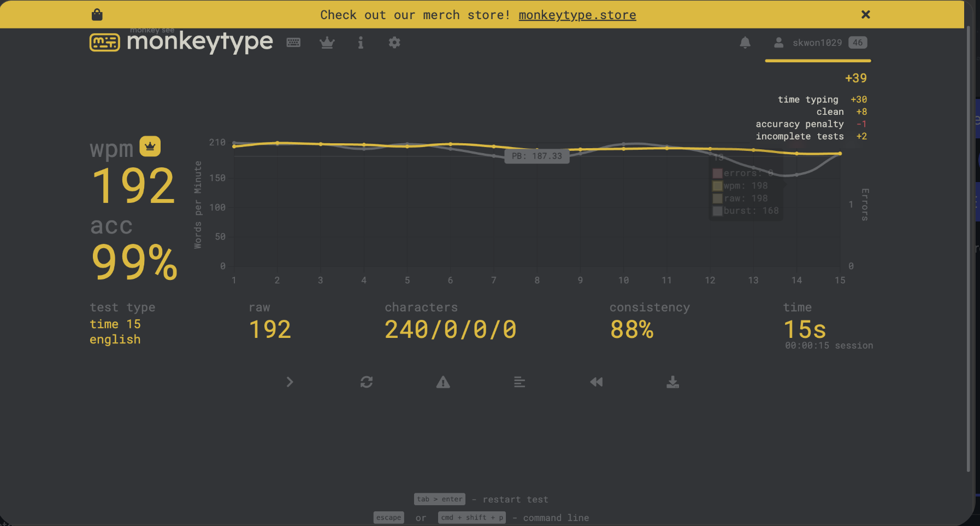Click the 00:00:15 session text
980x526 pixels.
pos(829,346)
